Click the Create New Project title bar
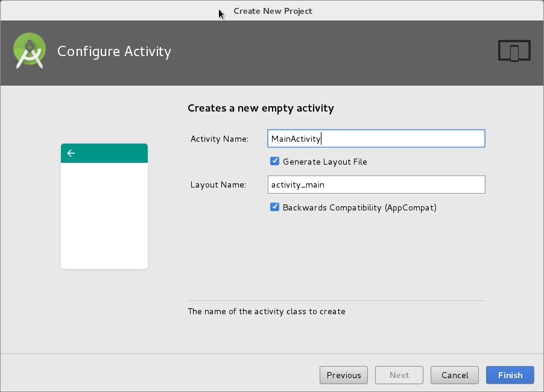 (x=273, y=11)
